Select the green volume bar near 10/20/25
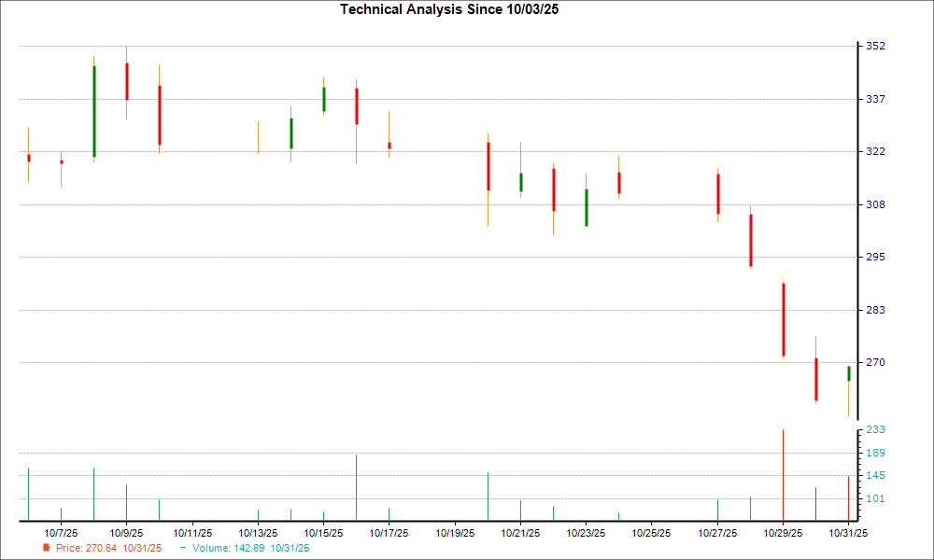This screenshot has width=934, height=560. click(488, 495)
